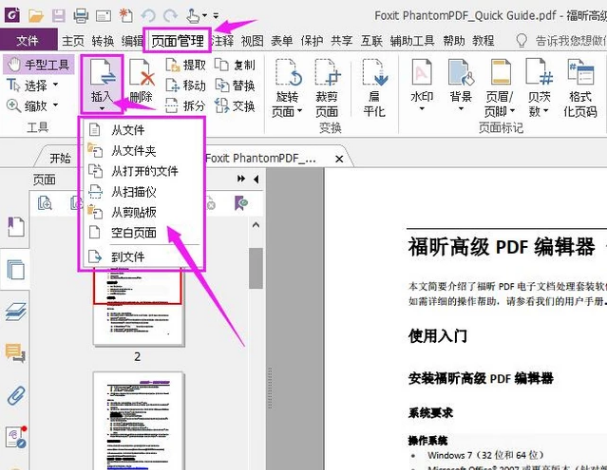607x470 pixels.
Task: Switch to Accessibility (辅助工具) tab
Action: 412,40
